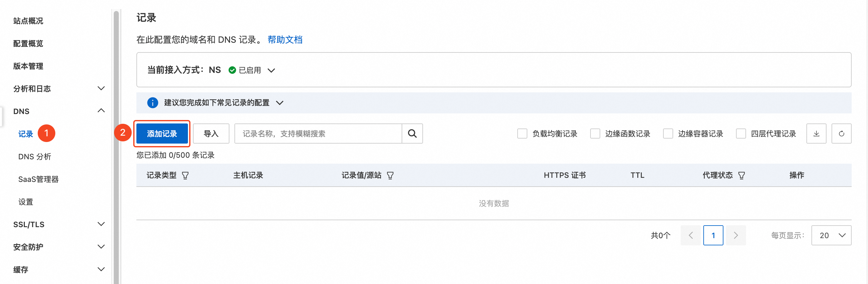
Task: Click the download records icon
Action: (816, 134)
